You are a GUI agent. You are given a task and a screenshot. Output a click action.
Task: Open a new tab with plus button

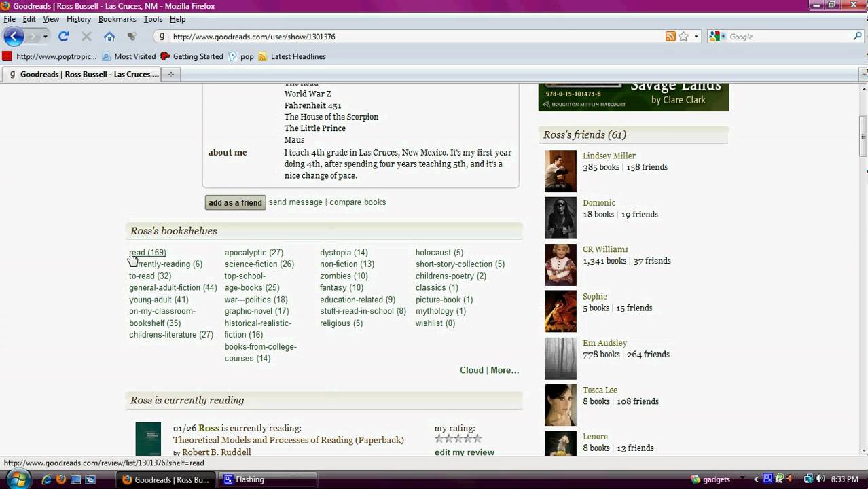(x=171, y=74)
